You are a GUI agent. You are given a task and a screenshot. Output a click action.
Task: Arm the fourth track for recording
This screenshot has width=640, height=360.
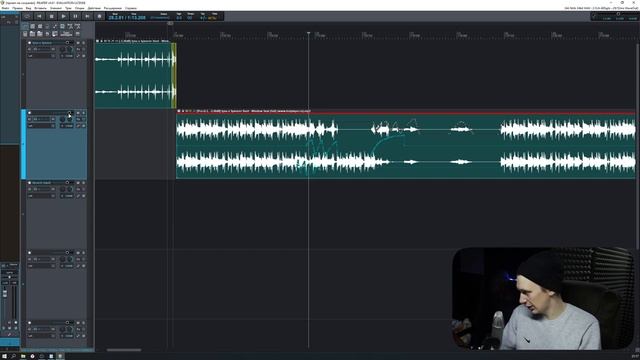[x=29, y=253]
